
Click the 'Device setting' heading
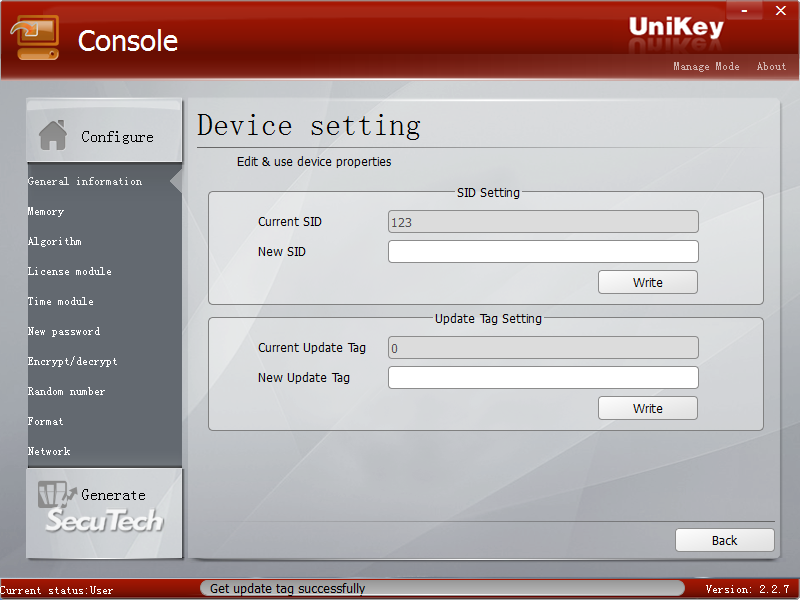coord(309,126)
